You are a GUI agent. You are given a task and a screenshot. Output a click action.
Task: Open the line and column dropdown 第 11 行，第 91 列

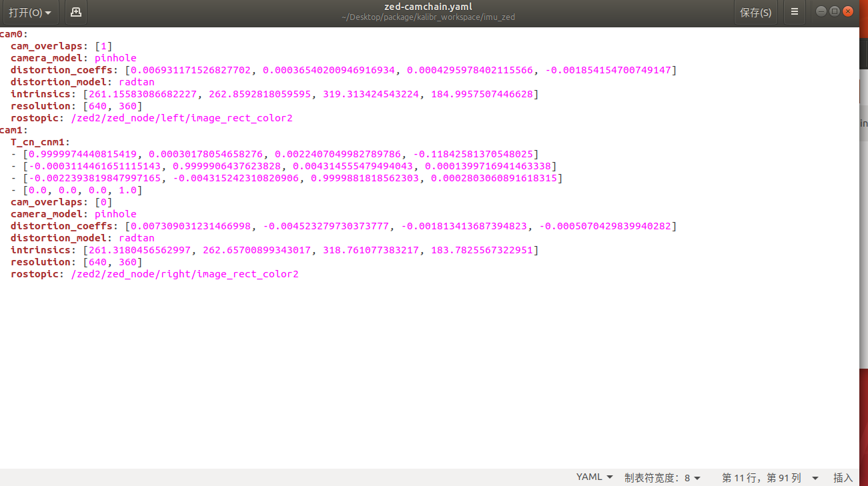click(770, 477)
